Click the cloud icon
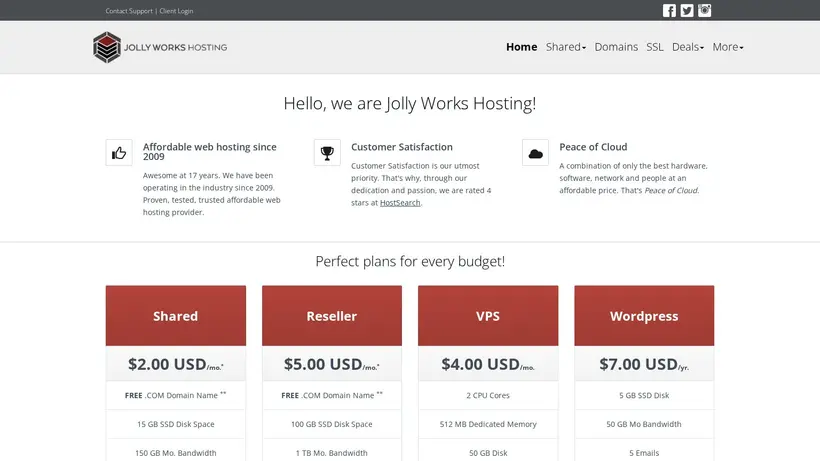This screenshot has width=820, height=461. [x=535, y=153]
